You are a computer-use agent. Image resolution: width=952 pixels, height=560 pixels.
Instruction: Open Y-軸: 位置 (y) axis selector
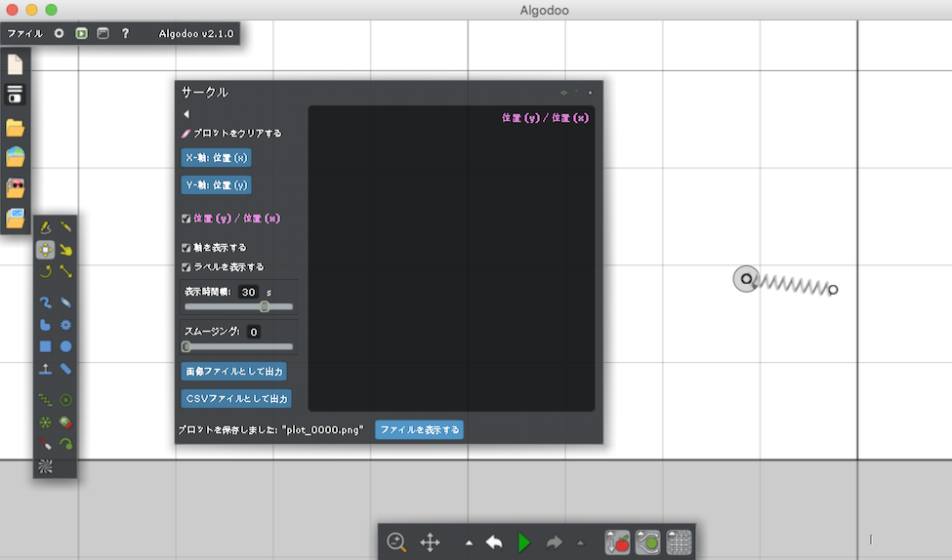tap(216, 184)
